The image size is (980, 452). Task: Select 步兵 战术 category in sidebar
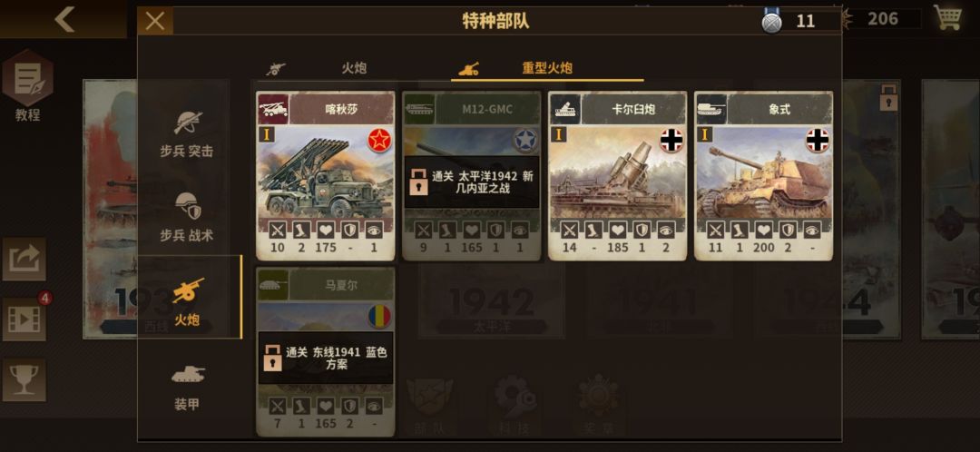click(x=187, y=218)
